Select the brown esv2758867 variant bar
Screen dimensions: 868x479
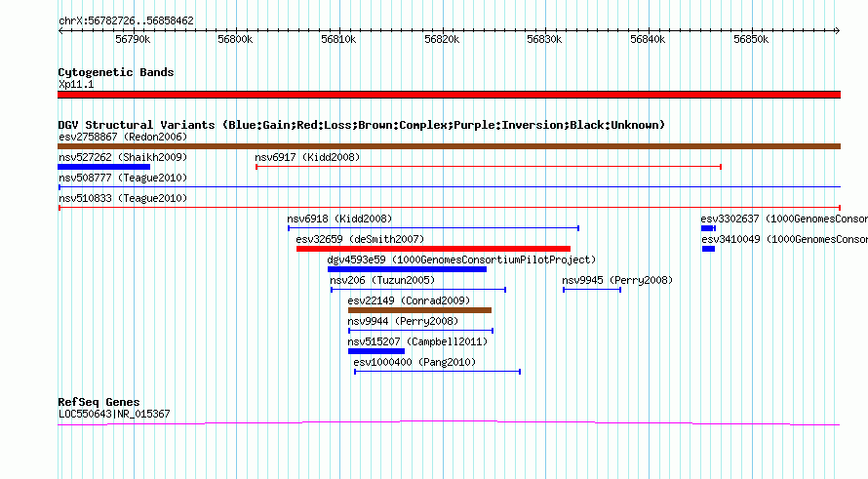click(449, 146)
